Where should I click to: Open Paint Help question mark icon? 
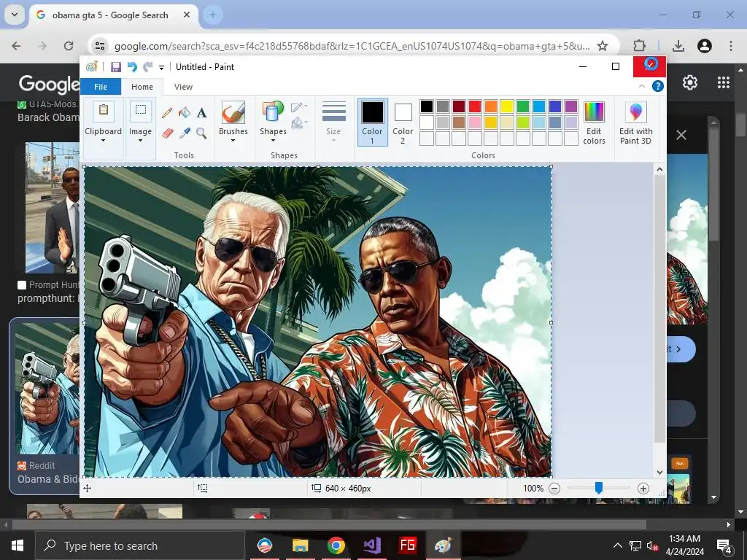click(x=658, y=86)
